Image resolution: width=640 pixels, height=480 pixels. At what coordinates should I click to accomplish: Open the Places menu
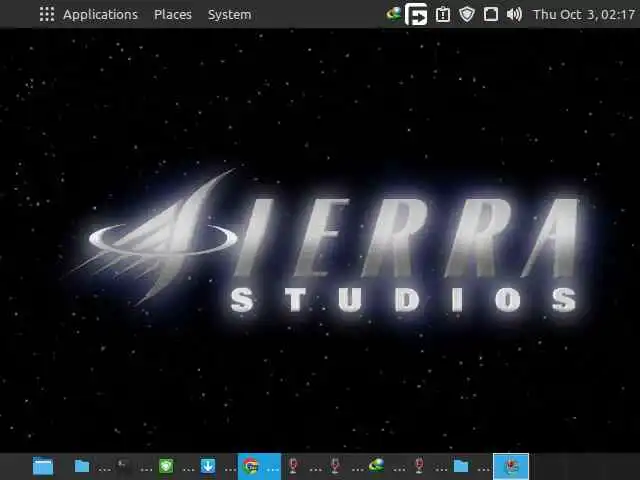tap(173, 15)
